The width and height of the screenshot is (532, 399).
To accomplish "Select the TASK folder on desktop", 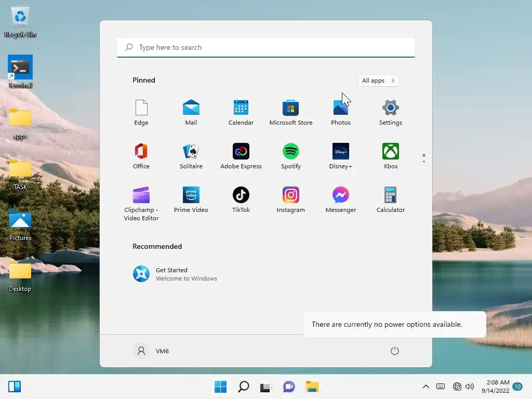I will 20,175.
